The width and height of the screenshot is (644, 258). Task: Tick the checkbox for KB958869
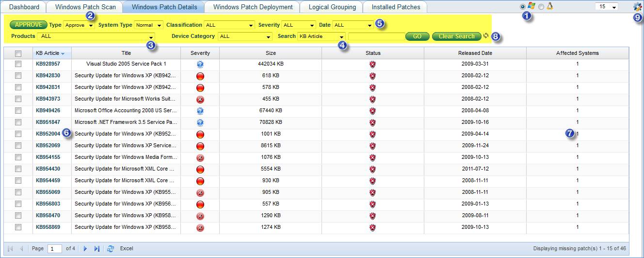tap(18, 227)
